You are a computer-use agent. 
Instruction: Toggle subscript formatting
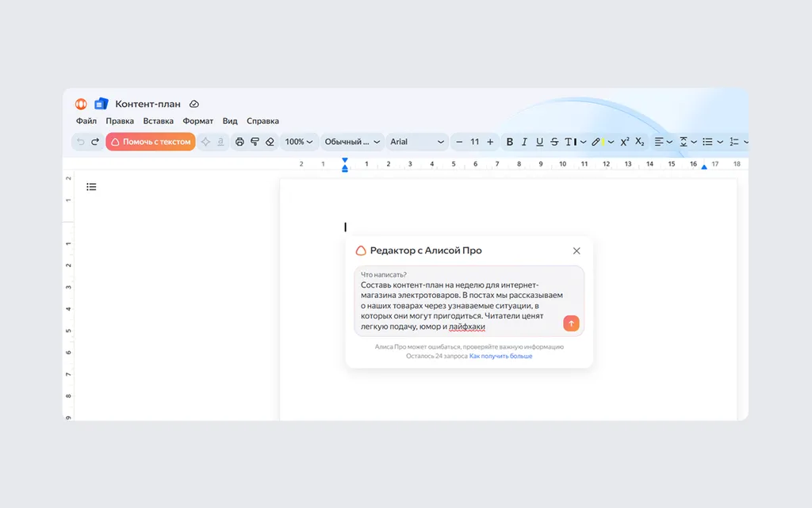(x=640, y=142)
